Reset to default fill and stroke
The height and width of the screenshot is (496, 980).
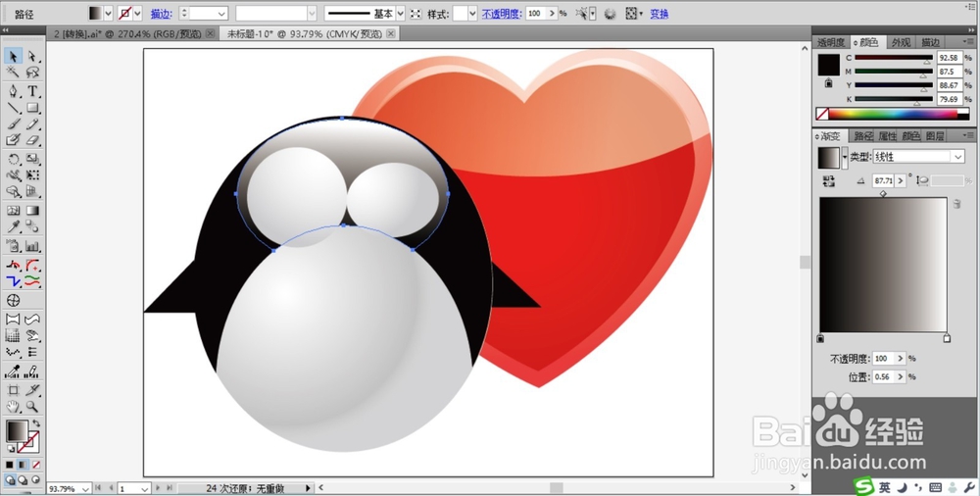coord(11,449)
